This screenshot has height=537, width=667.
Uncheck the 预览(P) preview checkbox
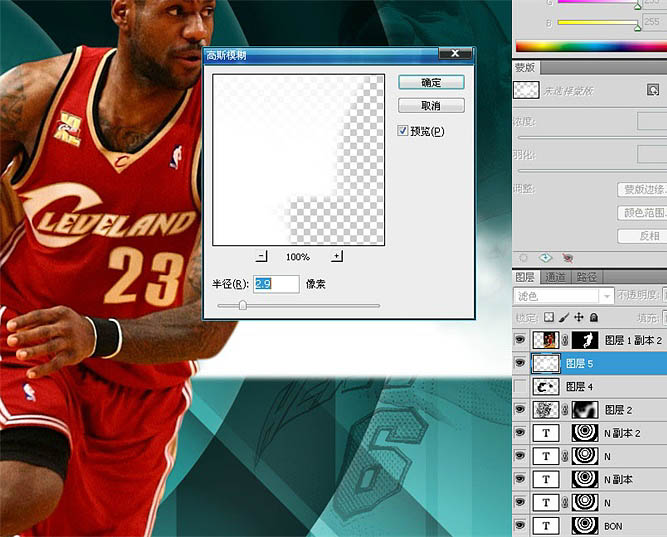(x=402, y=131)
